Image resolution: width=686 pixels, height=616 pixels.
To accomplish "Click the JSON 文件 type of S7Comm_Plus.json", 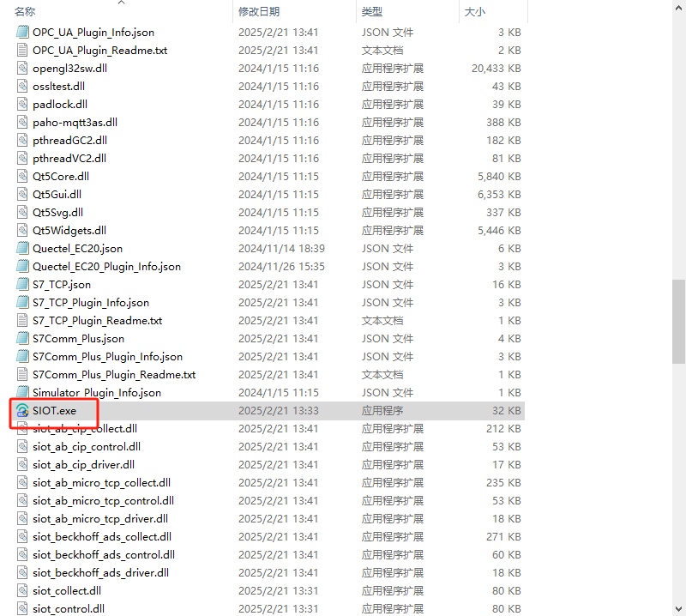I will click(388, 338).
